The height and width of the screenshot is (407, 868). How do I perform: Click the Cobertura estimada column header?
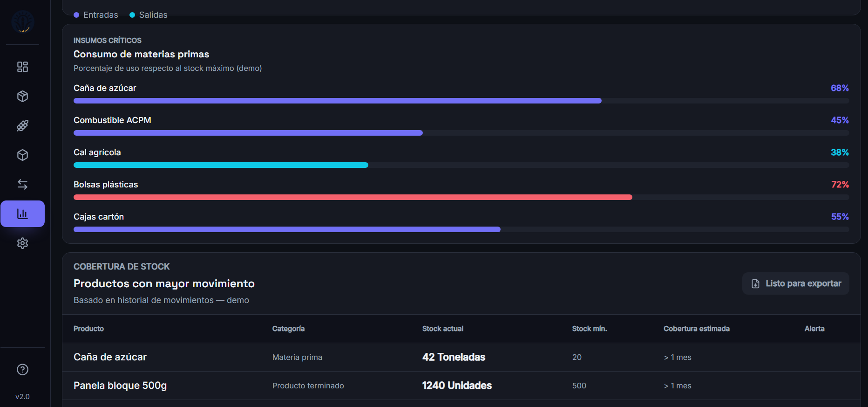697,329
